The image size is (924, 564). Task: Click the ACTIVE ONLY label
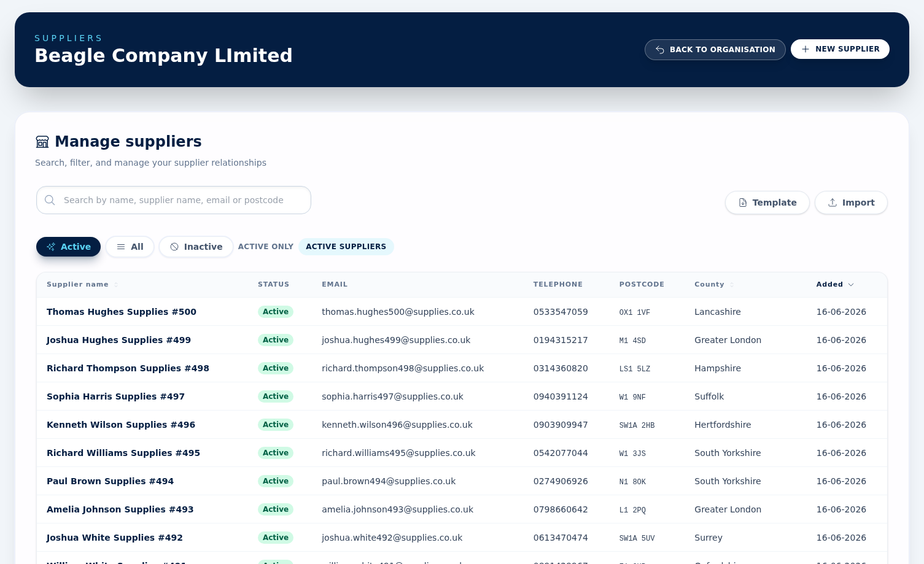pyautogui.click(x=266, y=247)
